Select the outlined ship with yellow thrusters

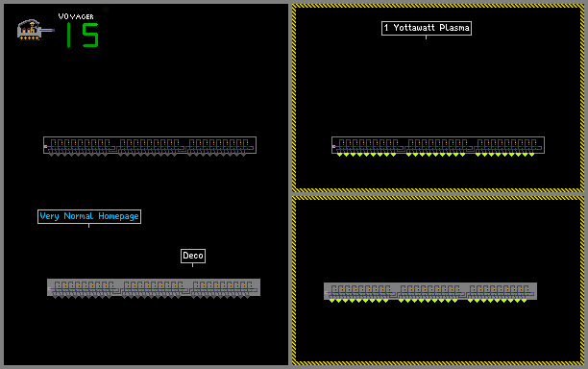tap(438, 146)
